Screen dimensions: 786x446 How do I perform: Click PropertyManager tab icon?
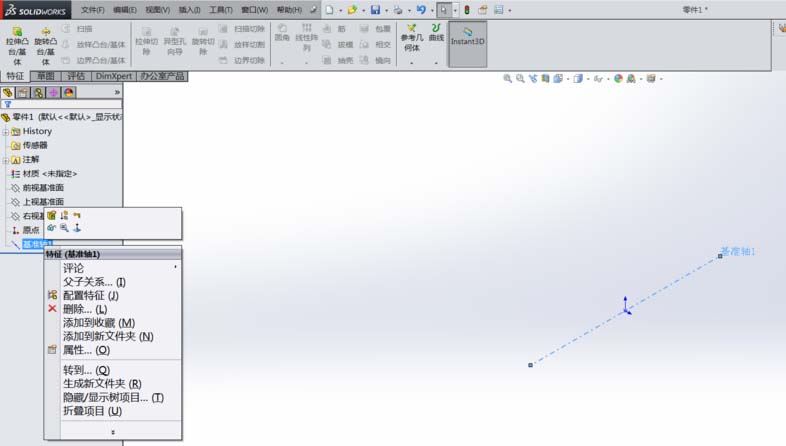click(x=23, y=92)
